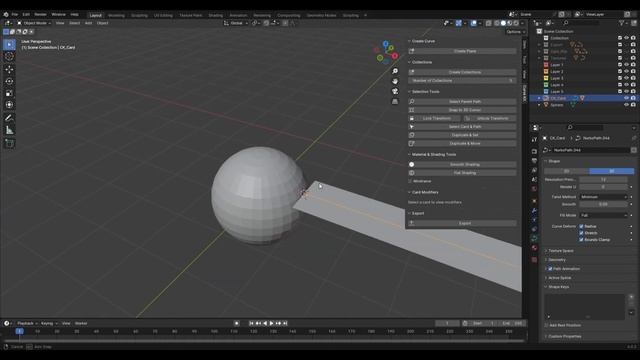Toggle exclude checkbox for Layer 3

(x=620, y=78)
